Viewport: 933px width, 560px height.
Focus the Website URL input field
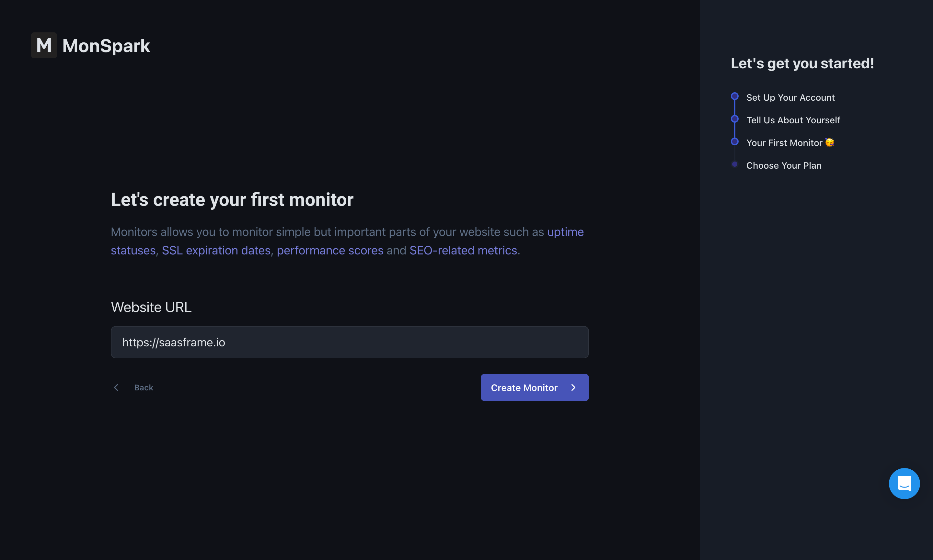point(350,342)
